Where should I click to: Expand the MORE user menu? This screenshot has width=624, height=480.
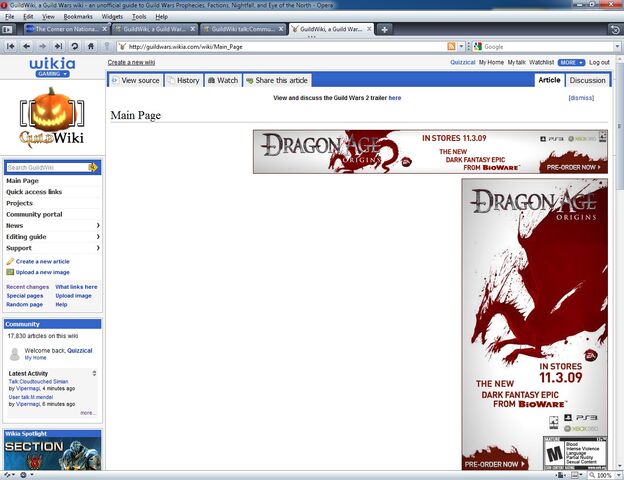(571, 62)
